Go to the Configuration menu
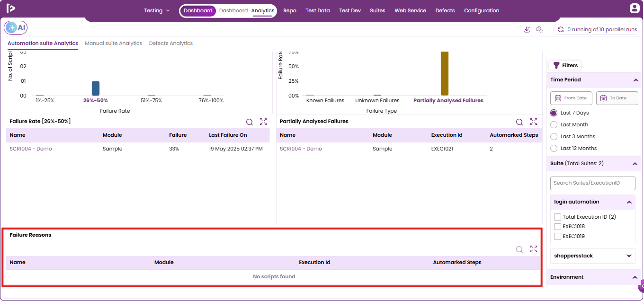This screenshot has width=644, height=301. click(x=482, y=10)
